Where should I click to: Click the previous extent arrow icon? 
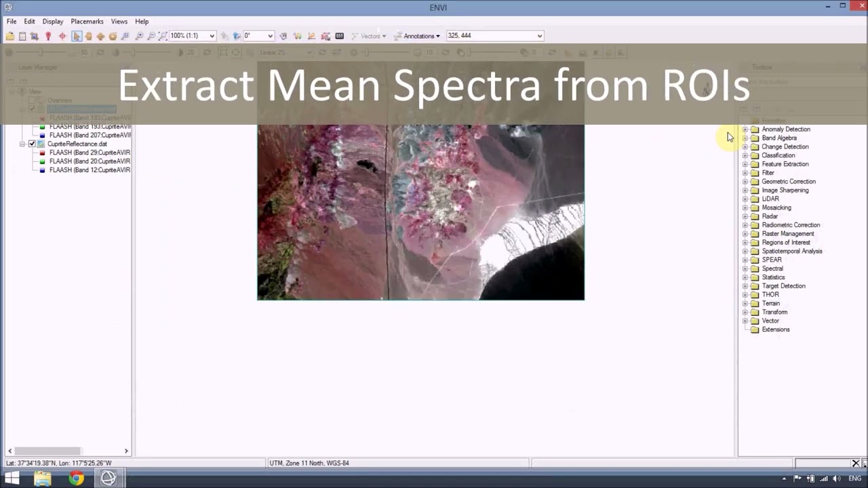(224, 36)
